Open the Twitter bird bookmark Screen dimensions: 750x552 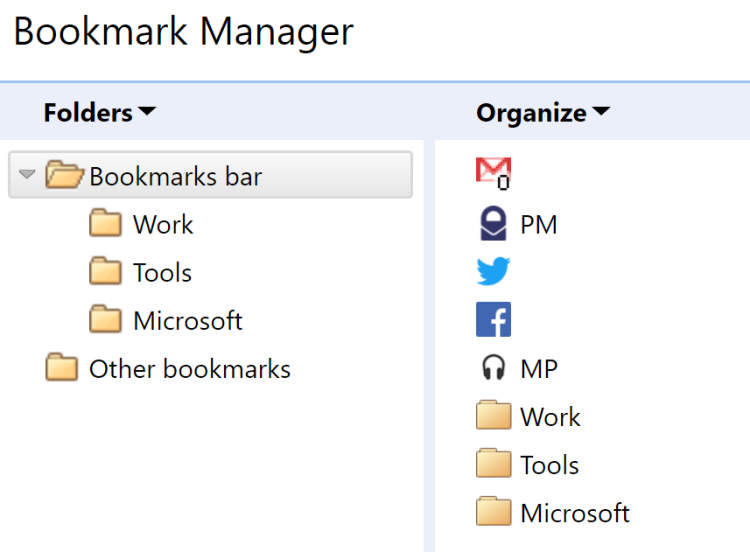[493, 271]
